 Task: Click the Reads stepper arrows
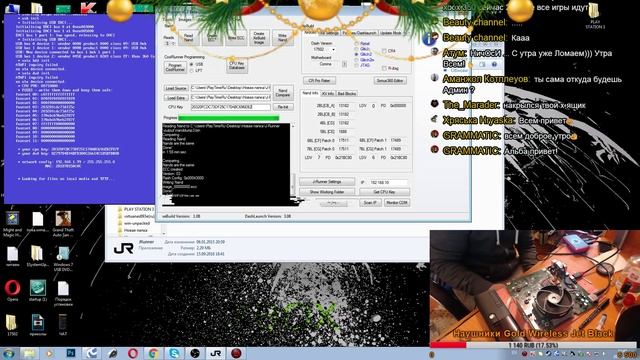pyautogui.click(x=173, y=43)
